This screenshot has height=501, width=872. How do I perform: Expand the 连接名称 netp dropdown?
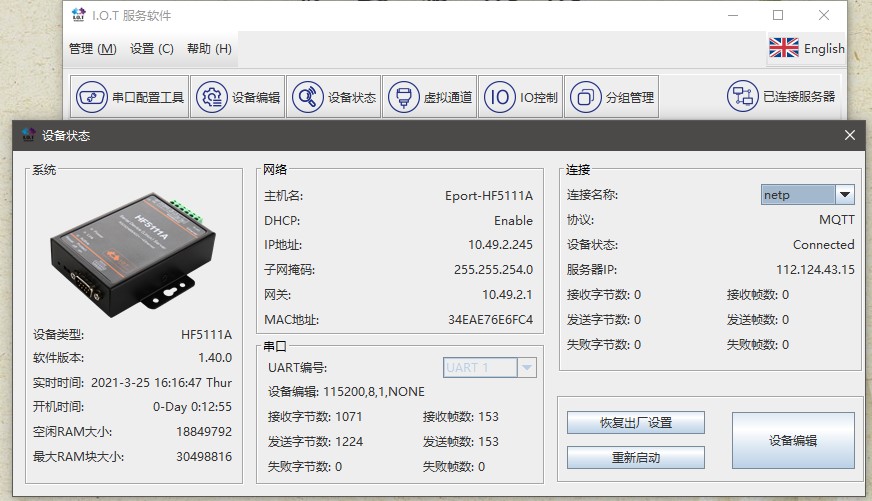pos(844,195)
